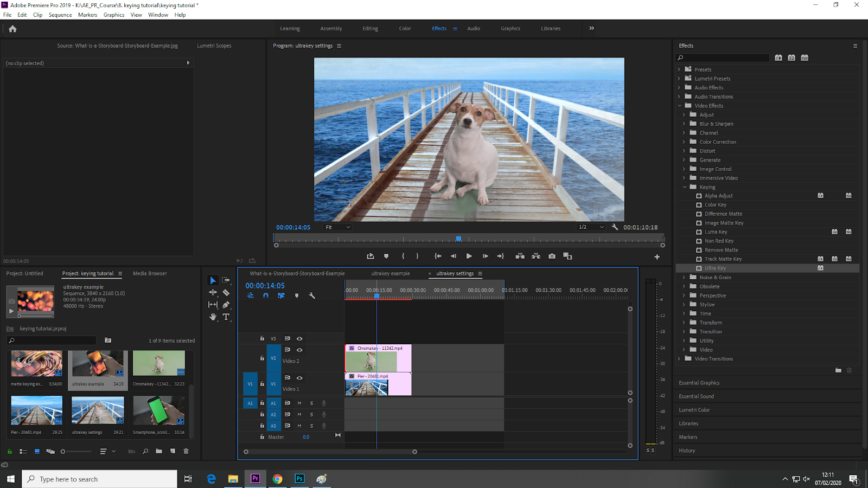Select Chromakey clip on Video 2 track
Screen dimensions: 868x488
pyautogui.click(x=378, y=358)
